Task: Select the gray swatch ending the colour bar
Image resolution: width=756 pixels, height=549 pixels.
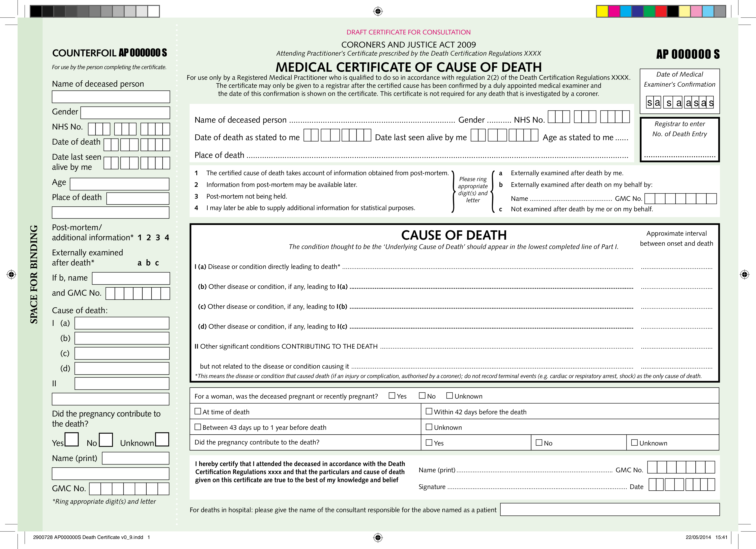Action: 720,11
